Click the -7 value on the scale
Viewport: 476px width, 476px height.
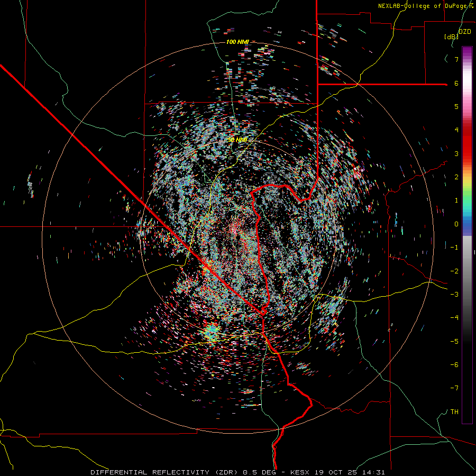pos(454,388)
